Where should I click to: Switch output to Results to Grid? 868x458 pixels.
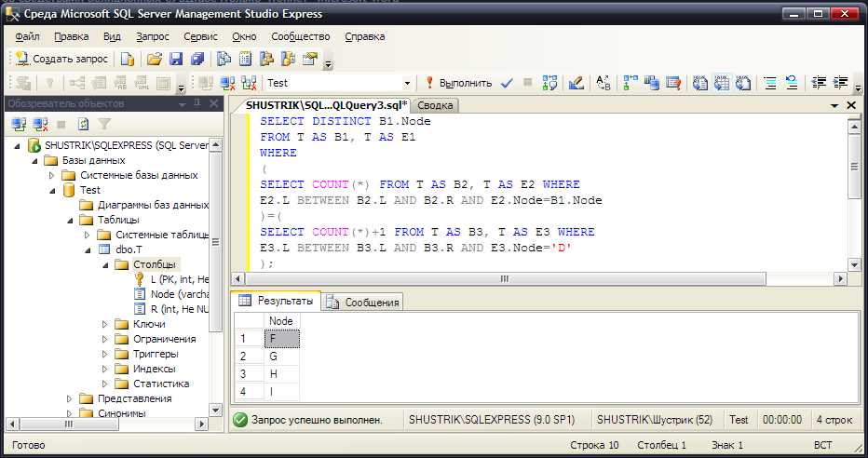(722, 83)
